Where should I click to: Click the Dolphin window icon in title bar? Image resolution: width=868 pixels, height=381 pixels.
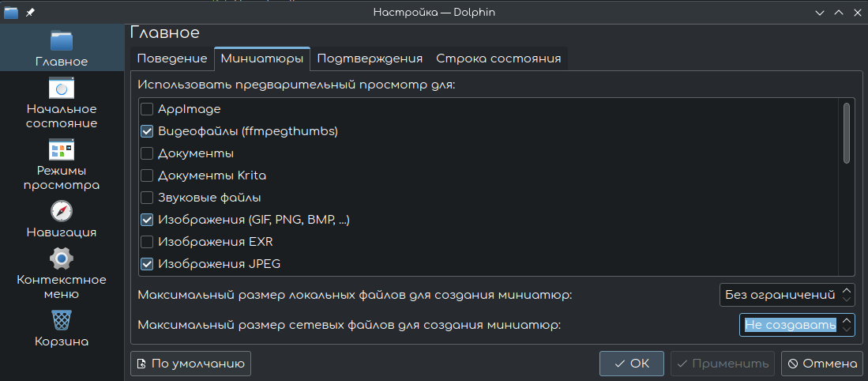tap(11, 13)
